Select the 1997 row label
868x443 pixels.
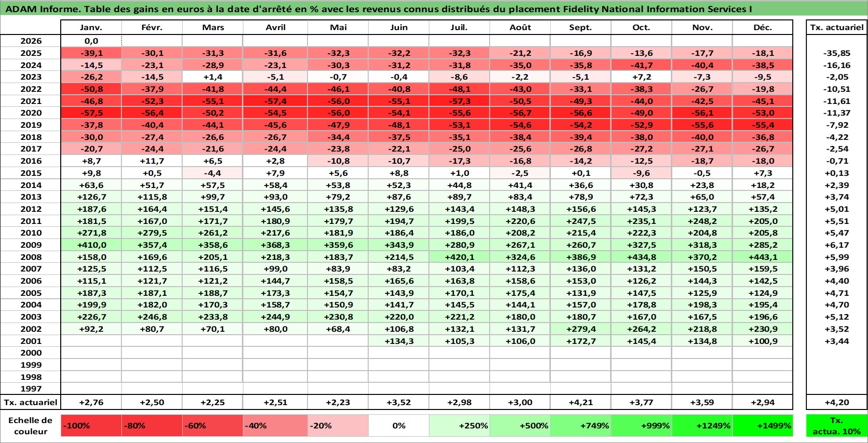[31, 389]
